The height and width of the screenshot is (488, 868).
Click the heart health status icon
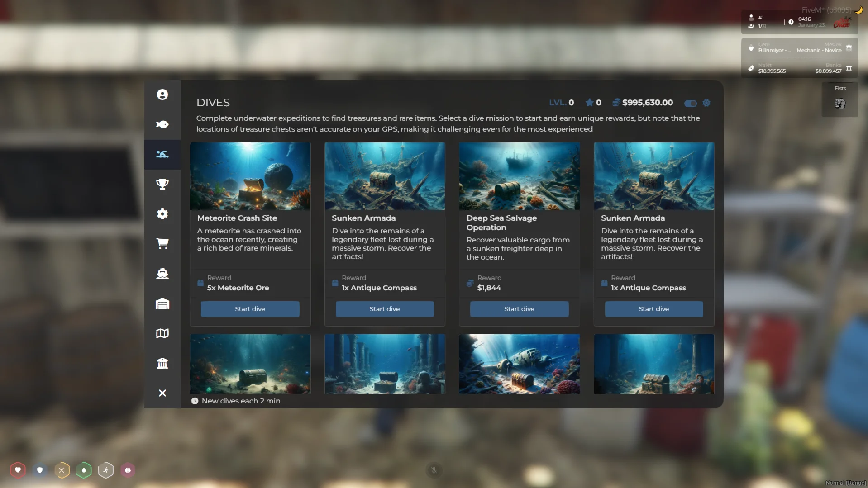coord(18,470)
